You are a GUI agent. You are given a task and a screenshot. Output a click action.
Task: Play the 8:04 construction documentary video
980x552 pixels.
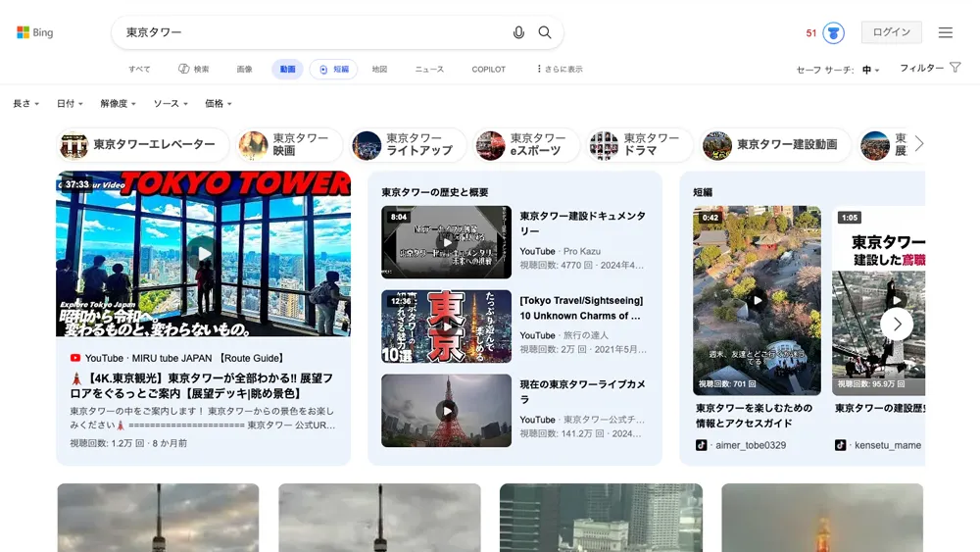pyautogui.click(x=446, y=242)
